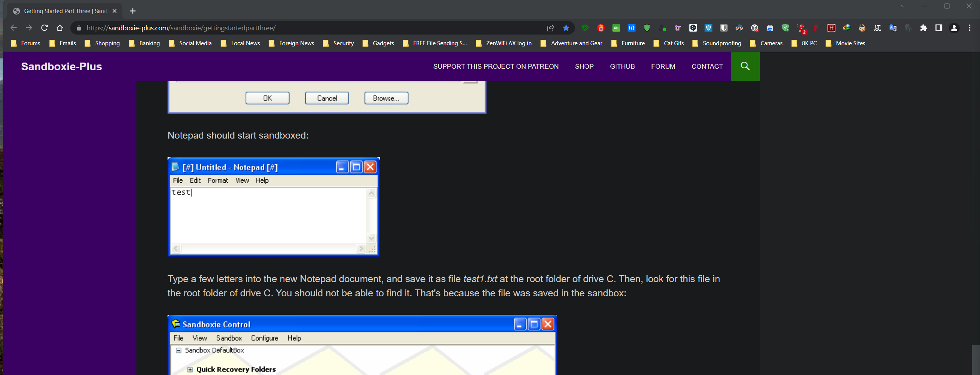
Task: Open the ZenWiFi AX log in bookmark
Action: [504, 43]
